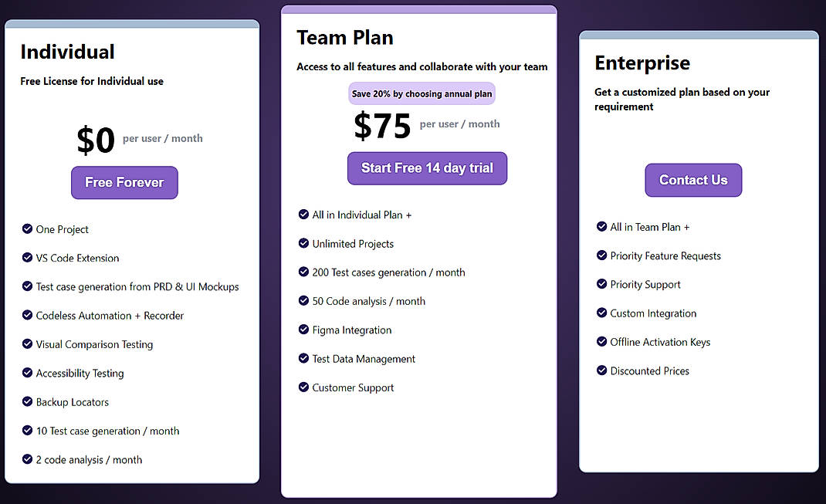Click the $0 price on Individual plan

[96, 140]
